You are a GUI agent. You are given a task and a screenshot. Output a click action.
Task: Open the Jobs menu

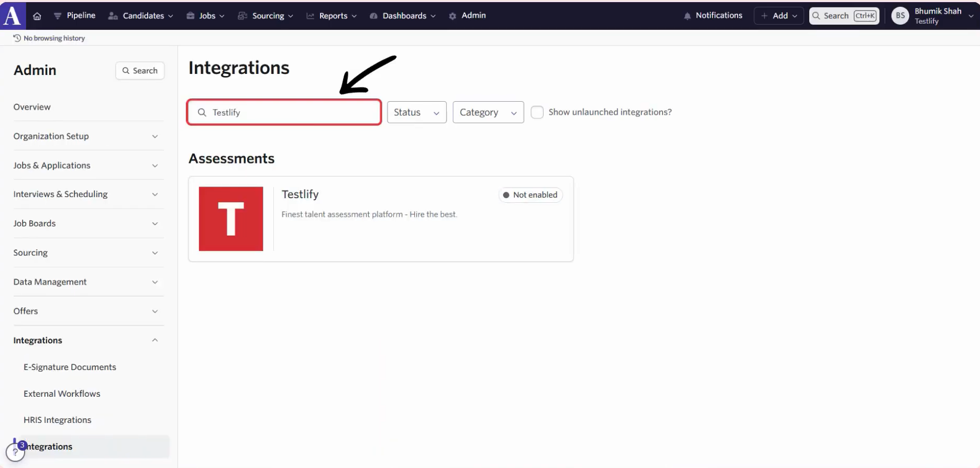click(205, 16)
